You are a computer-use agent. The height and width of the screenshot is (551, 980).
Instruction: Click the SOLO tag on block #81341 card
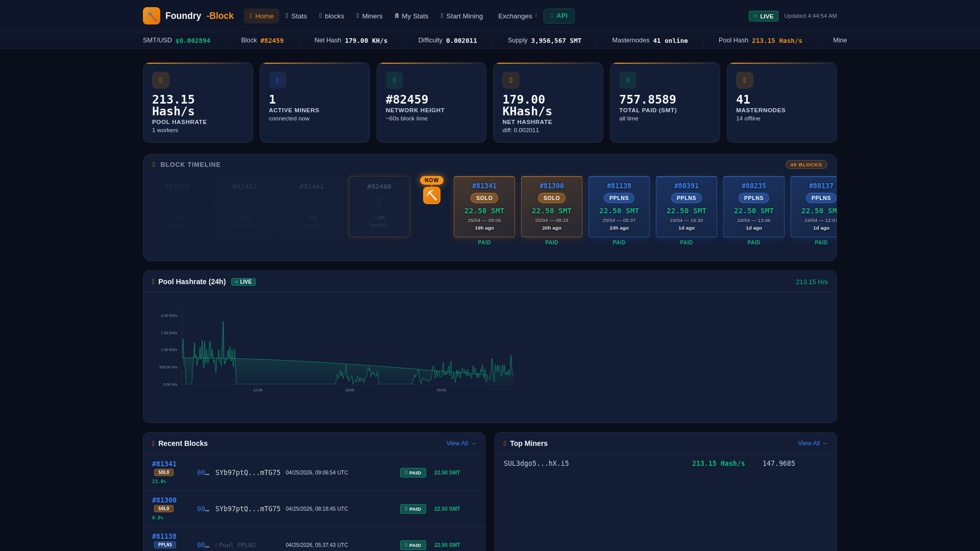[484, 198]
